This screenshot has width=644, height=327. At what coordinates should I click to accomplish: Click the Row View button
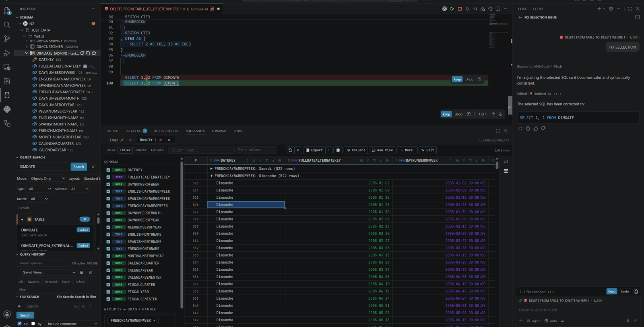point(382,150)
